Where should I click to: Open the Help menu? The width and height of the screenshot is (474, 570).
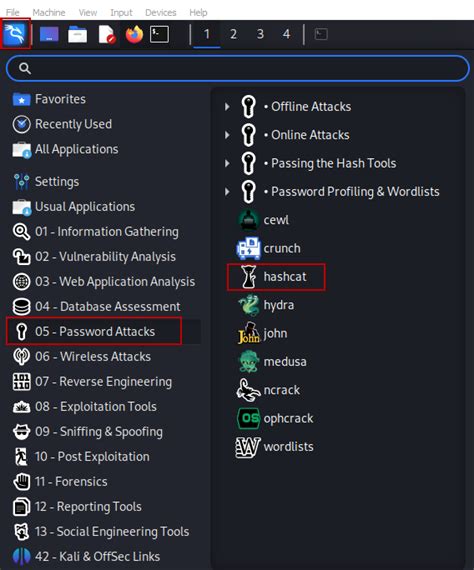pyautogui.click(x=198, y=12)
